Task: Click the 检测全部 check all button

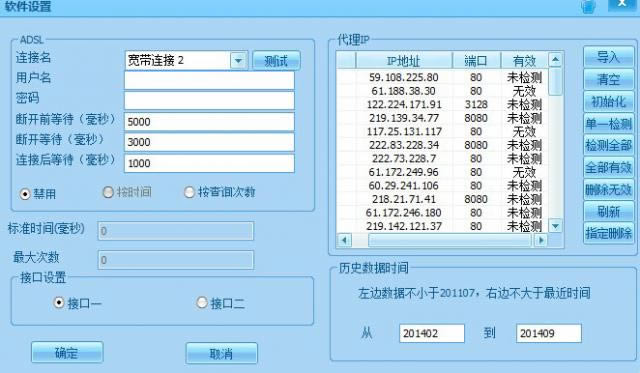Action: pyautogui.click(x=608, y=145)
